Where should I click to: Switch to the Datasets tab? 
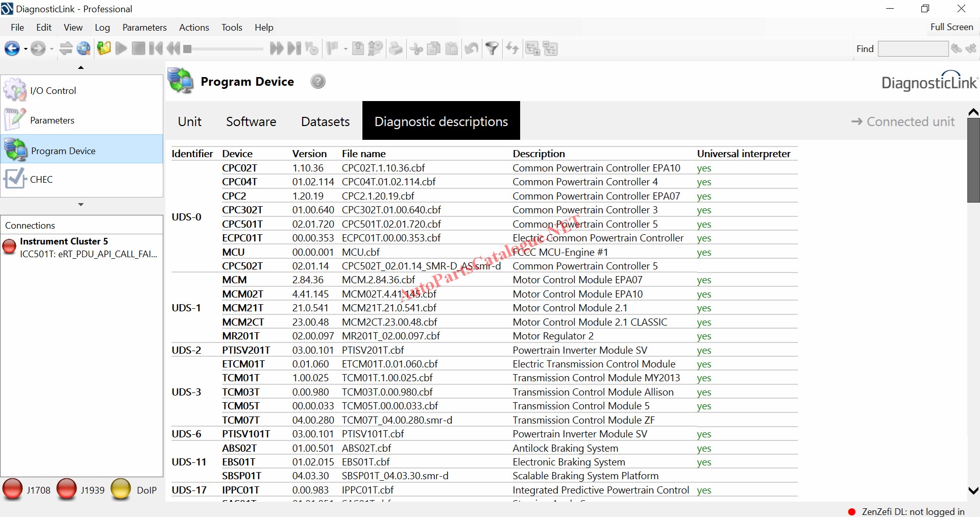point(325,121)
